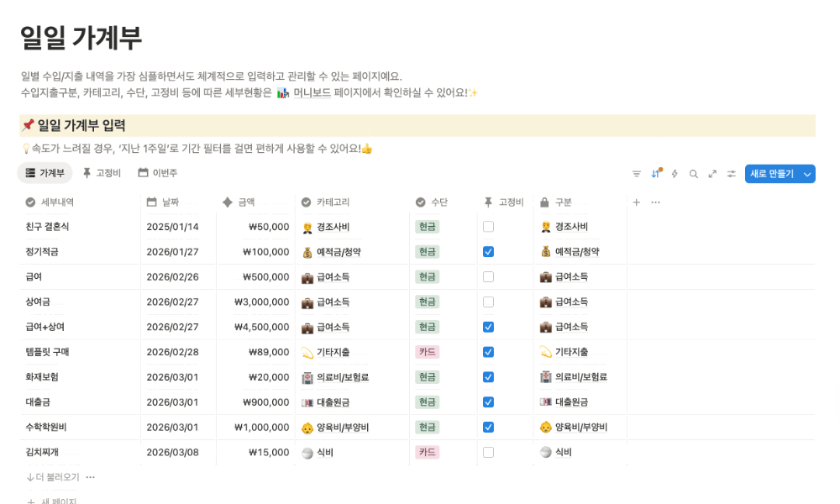Switch to the 이번주 view tab
Viewport: 840px width, 504px height.
click(x=157, y=173)
